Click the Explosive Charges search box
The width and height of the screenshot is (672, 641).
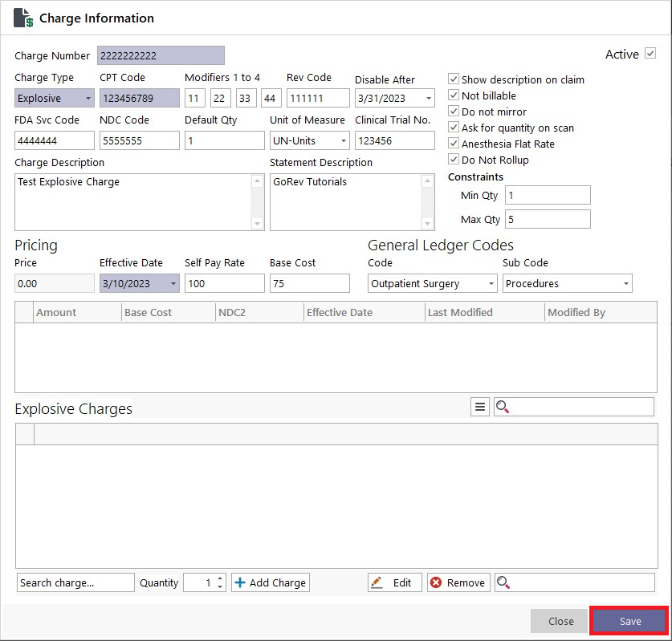(574, 407)
